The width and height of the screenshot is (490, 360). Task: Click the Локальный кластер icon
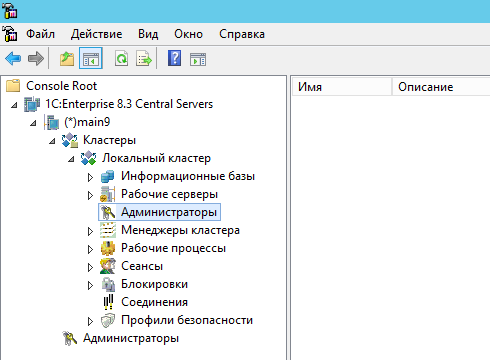pyautogui.click(x=89, y=158)
